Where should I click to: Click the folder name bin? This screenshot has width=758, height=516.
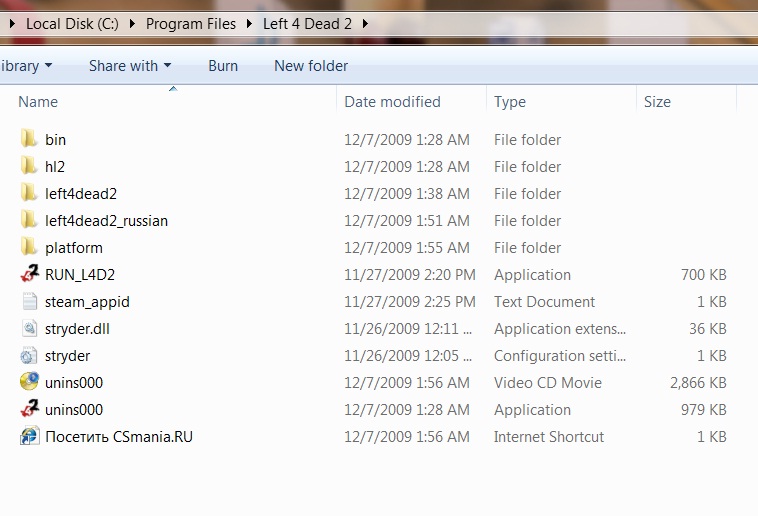(x=56, y=140)
